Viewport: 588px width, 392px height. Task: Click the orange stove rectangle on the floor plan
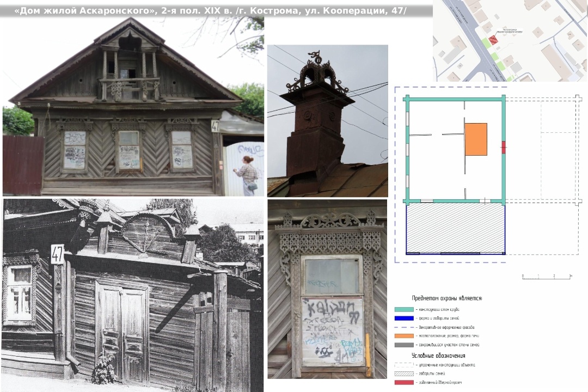[x=476, y=139]
